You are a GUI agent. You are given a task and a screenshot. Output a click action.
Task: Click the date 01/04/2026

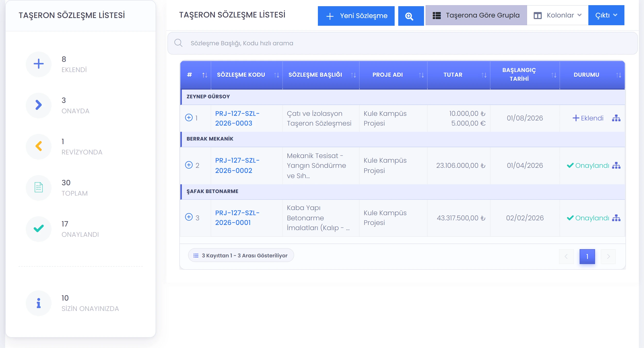(x=525, y=166)
